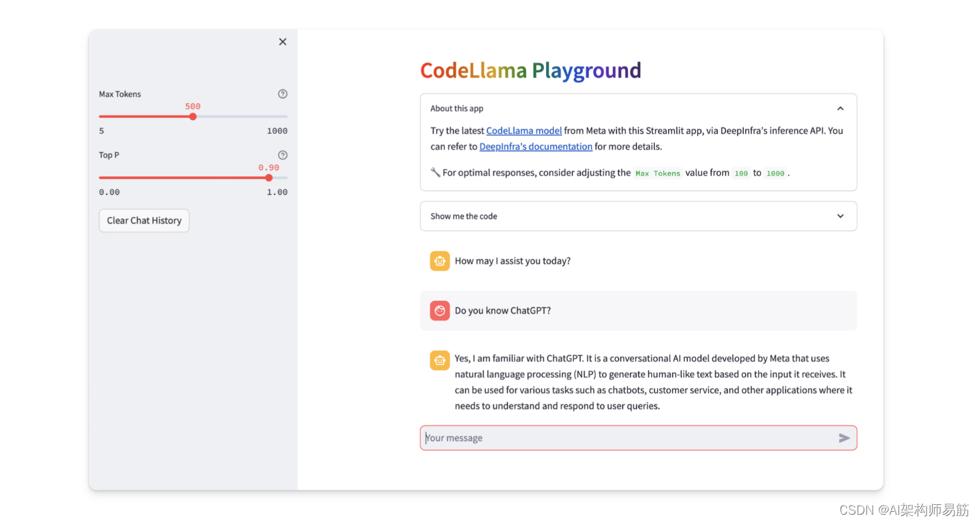Click the assistant's reply about ChatGPT

pos(654,382)
